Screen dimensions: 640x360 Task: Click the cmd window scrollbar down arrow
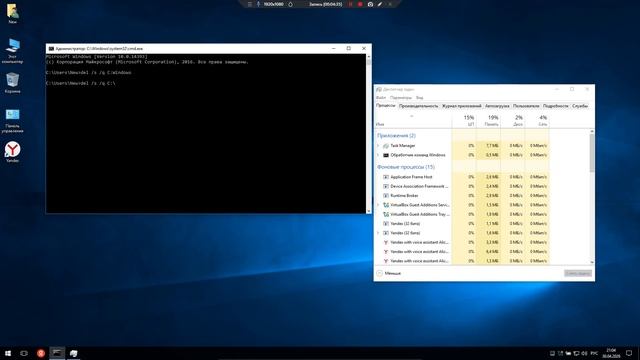coord(369,211)
